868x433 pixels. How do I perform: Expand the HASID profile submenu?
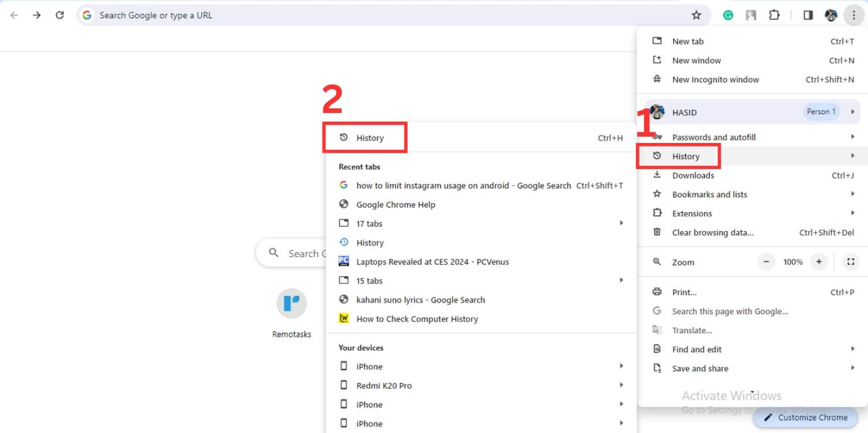(x=752, y=112)
